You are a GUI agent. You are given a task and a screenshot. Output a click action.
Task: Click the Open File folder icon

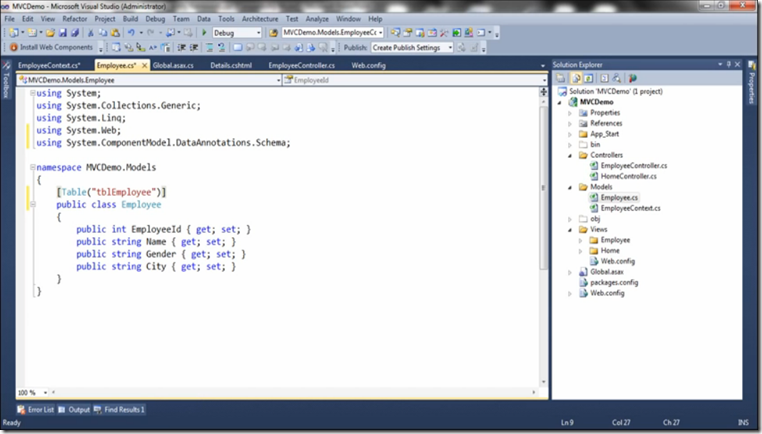pyautogui.click(x=50, y=33)
